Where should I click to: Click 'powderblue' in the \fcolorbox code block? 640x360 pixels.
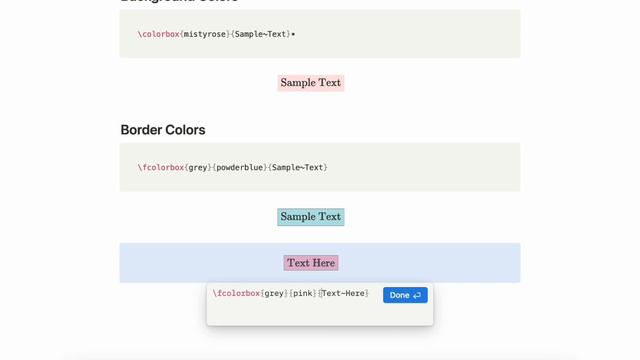(240, 167)
